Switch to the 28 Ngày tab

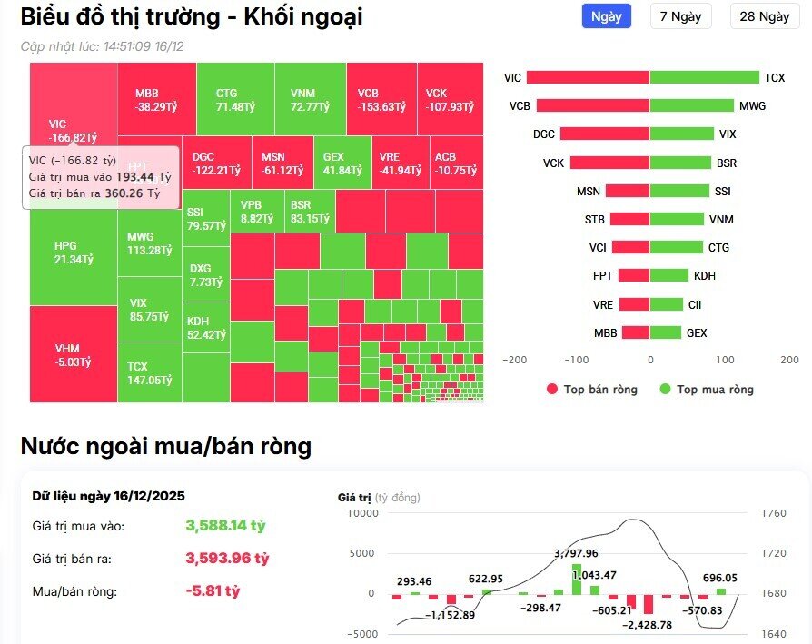pyautogui.click(x=764, y=15)
